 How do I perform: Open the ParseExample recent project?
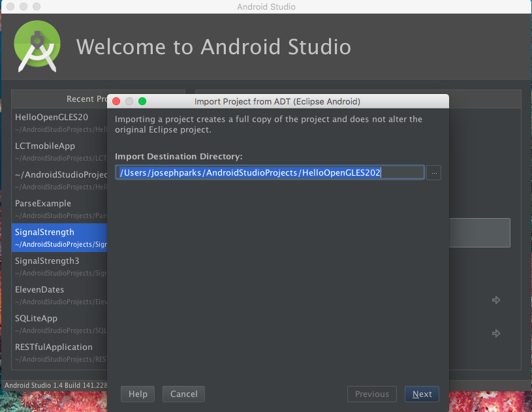(59, 209)
